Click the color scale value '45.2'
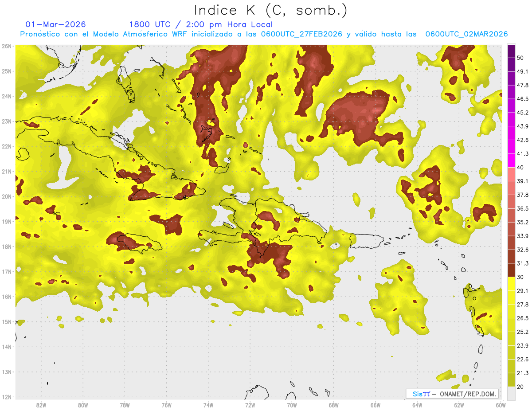Screen dimensions: 532x411 click(x=522, y=113)
